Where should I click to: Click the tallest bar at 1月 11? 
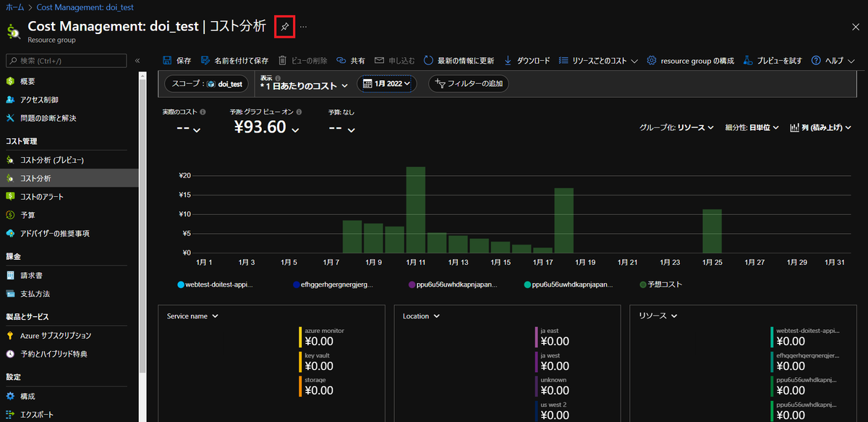[415, 210]
